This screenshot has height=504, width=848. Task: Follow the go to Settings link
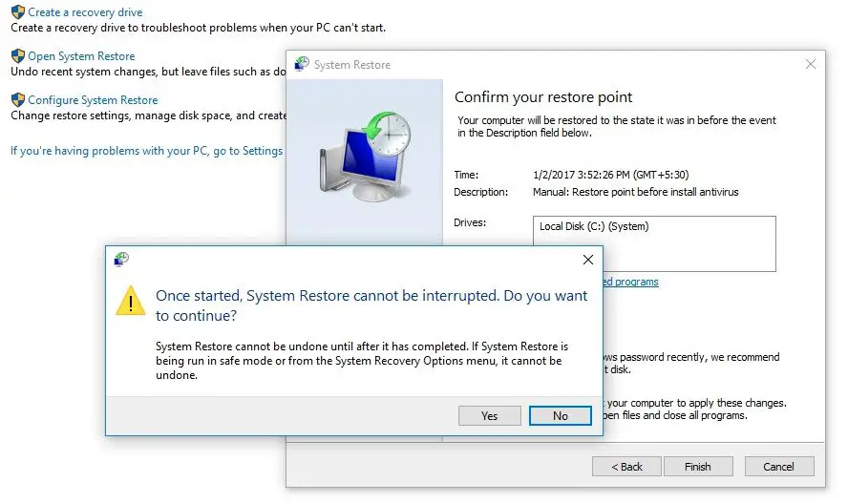(146, 151)
